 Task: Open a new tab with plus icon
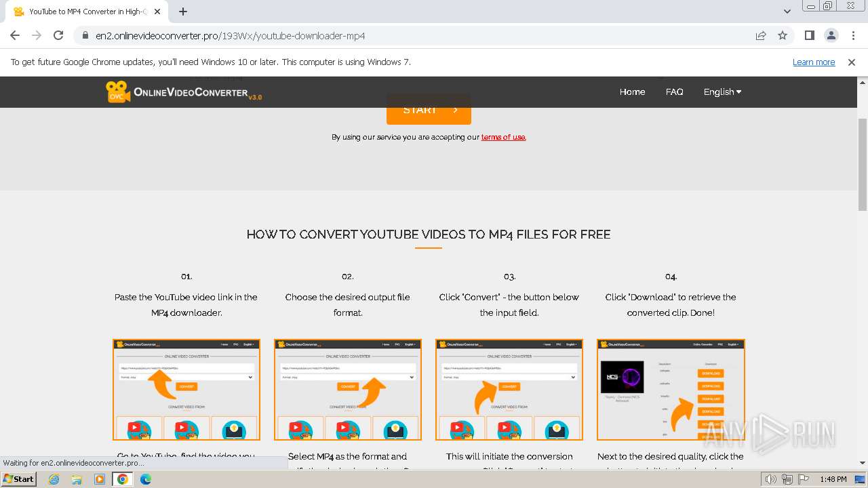click(x=183, y=12)
